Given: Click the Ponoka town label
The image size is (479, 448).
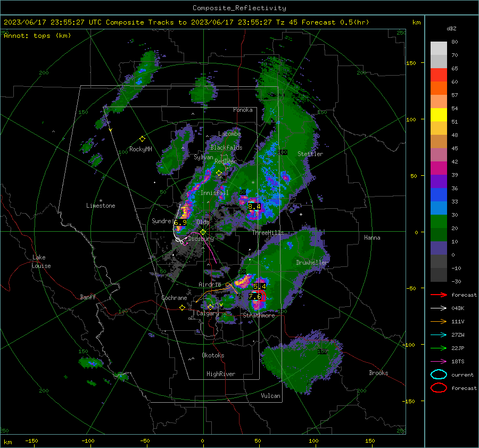Looking at the screenshot, I should [x=243, y=110].
